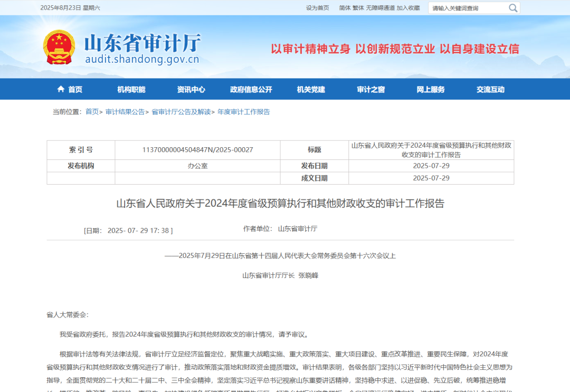The height and width of the screenshot is (392, 570).
Task: Switch to 简体 Chinese
Action: coord(345,8)
